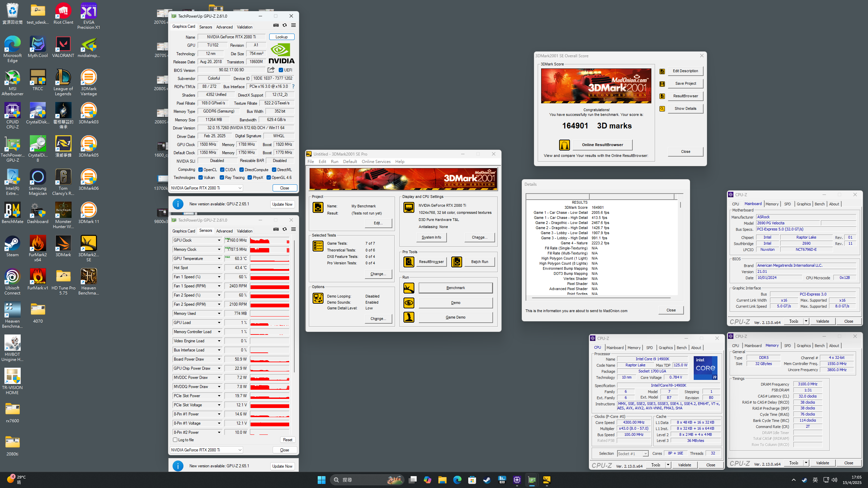This screenshot has height=488, width=868.
Task: Click the Batch Run icon in Pro Tools
Action: tap(457, 262)
